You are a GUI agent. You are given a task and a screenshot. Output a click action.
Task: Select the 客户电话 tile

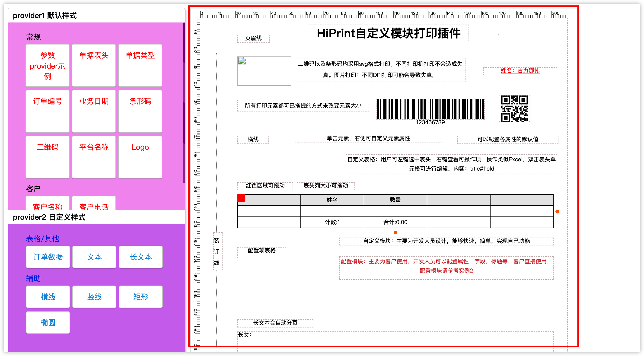[x=94, y=203]
